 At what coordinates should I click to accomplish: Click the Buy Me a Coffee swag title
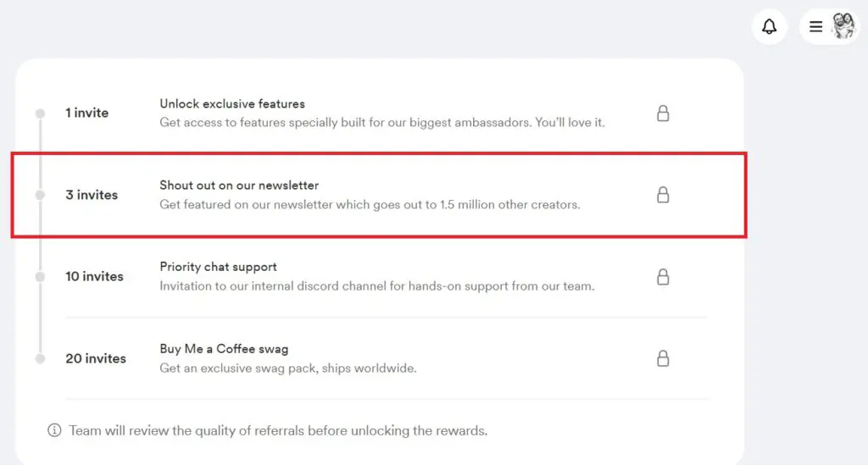tap(224, 349)
